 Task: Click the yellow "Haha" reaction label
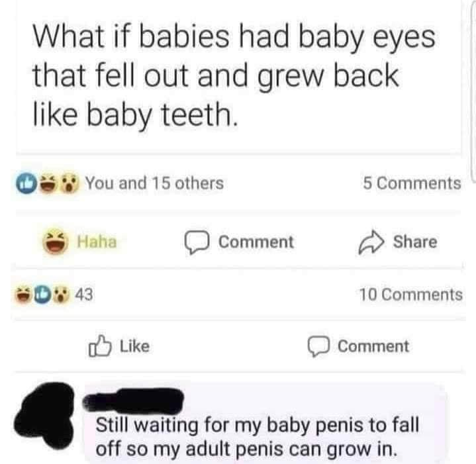click(x=97, y=242)
